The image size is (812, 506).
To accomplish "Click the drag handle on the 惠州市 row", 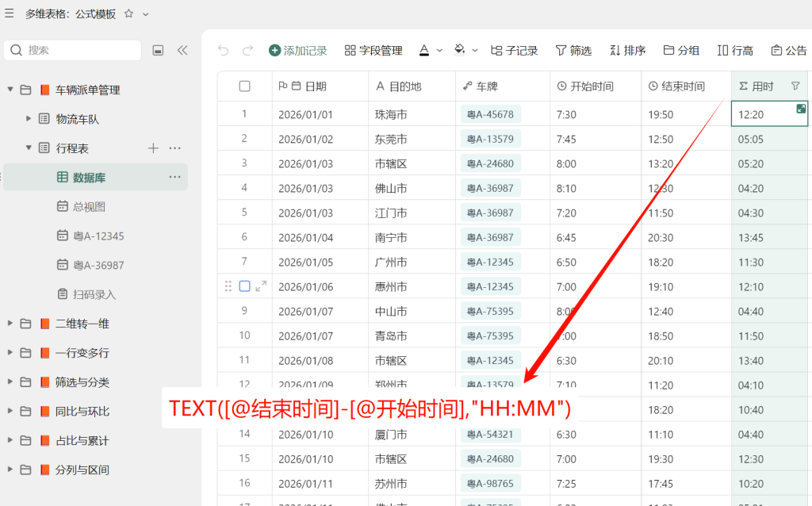I will coord(228,286).
